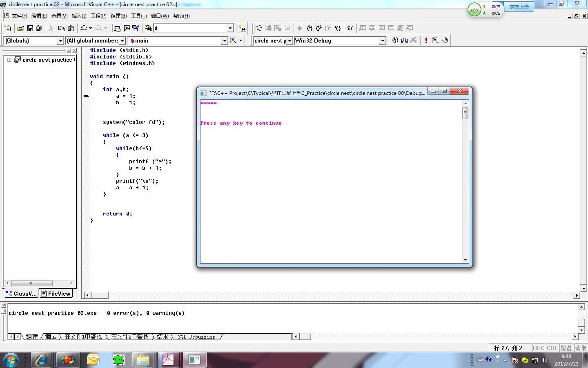Screen dimensions: 588x368
Task: Open Internet Explorer from the taskbar
Action: click(41, 360)
